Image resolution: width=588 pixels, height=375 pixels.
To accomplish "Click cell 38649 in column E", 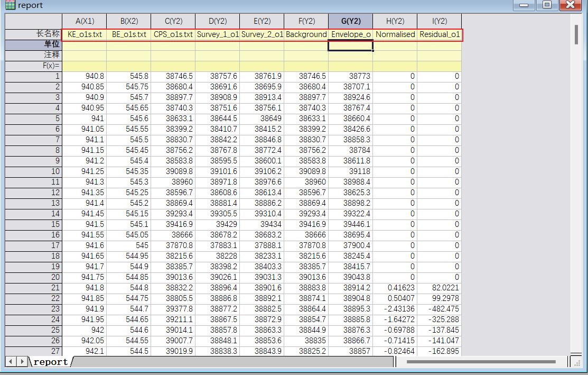I will point(262,118).
